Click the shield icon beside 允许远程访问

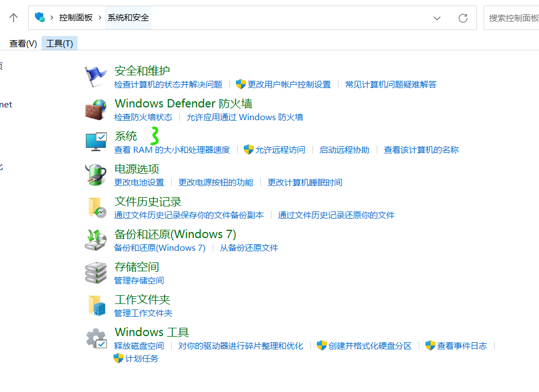click(x=248, y=149)
